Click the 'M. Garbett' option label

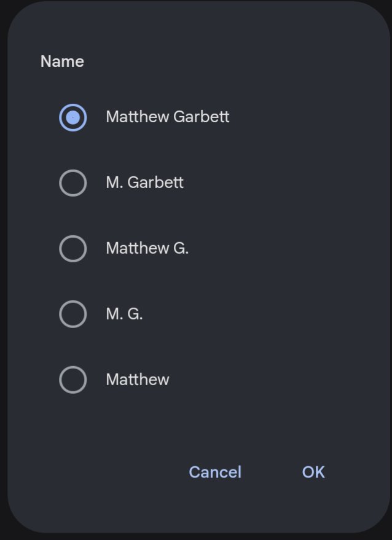[x=144, y=182]
